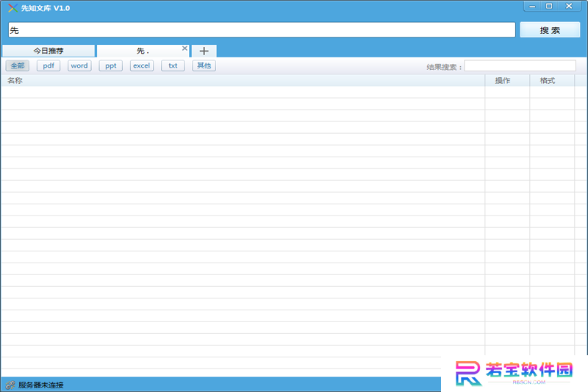The image size is (588, 392).
Task: Select the 先 search results tab
Action: click(x=143, y=51)
